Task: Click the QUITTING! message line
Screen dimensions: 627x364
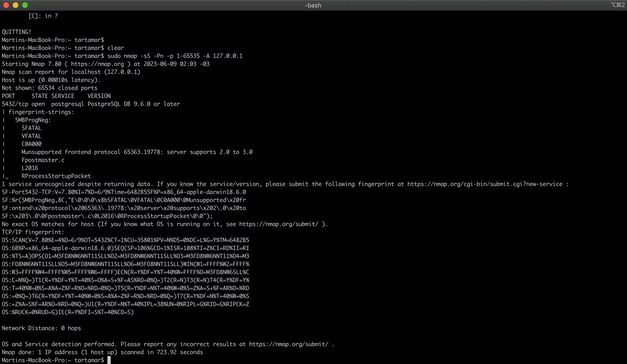Action: (x=16, y=31)
